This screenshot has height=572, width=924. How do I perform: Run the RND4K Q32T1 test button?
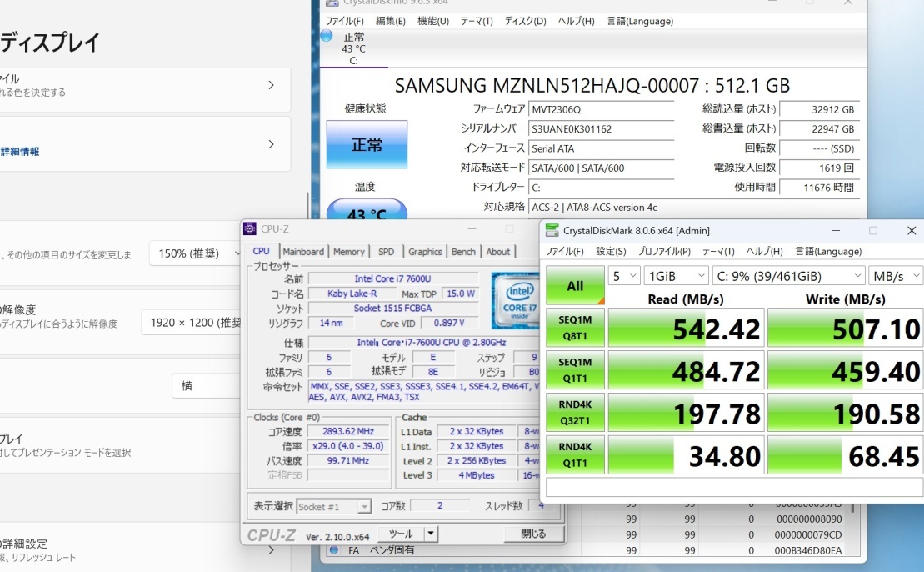point(575,413)
